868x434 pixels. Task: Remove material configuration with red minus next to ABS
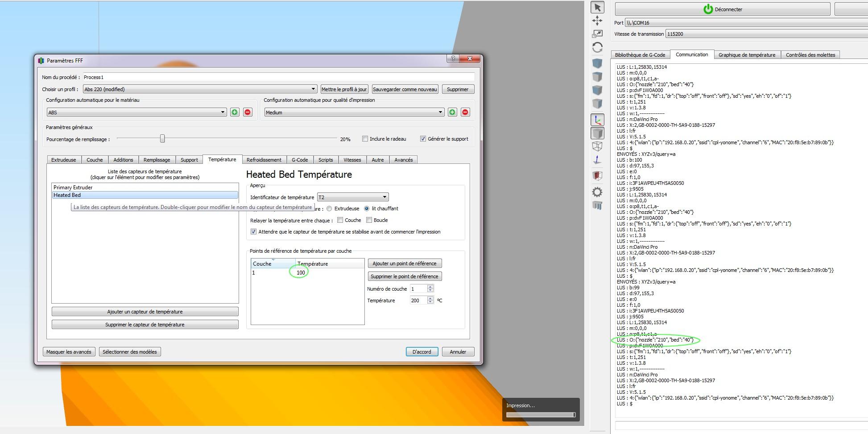pyautogui.click(x=248, y=112)
